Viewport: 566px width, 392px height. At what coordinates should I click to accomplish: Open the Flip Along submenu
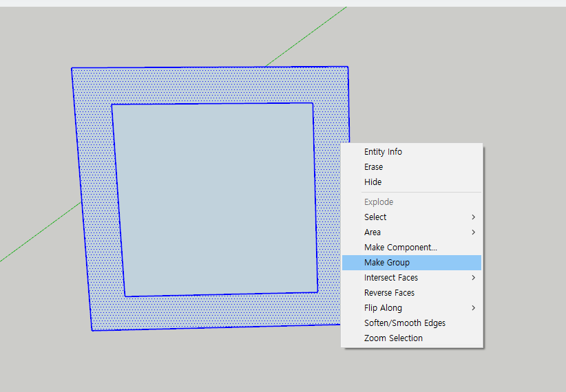click(412, 308)
